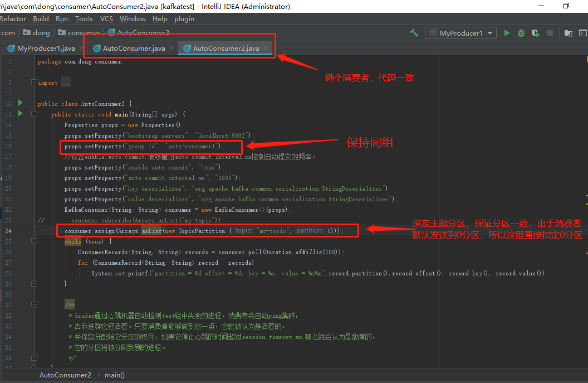Open the Window menu
Screen dimensions: 588x383
[x=133, y=19]
